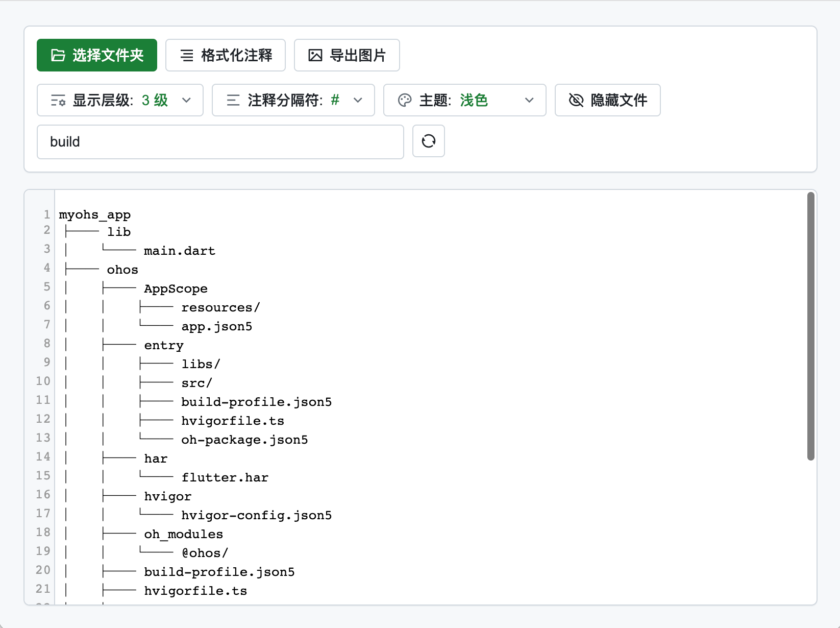Click the refresh icon button

(x=429, y=141)
